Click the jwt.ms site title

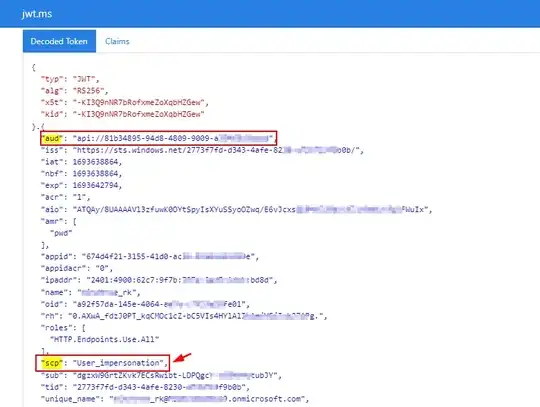[x=37, y=14]
